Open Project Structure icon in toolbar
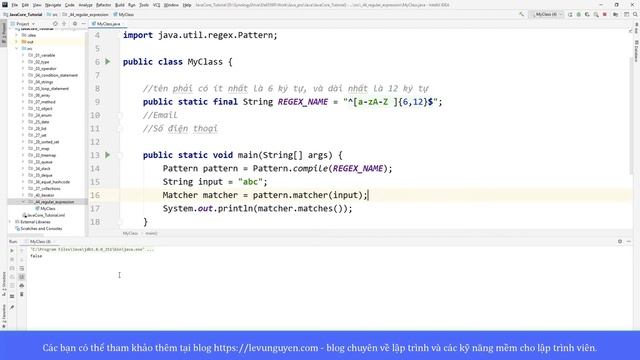Screen dimensions: 640x360 click(x=616, y=14)
